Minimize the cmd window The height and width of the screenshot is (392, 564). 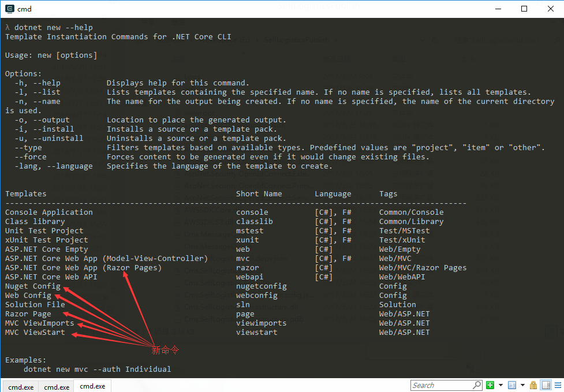(498, 9)
